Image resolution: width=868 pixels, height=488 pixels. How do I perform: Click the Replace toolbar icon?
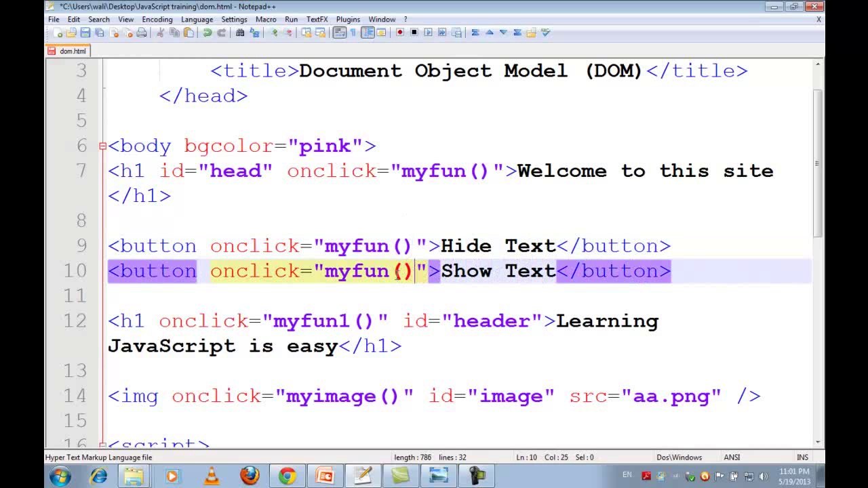(x=254, y=33)
